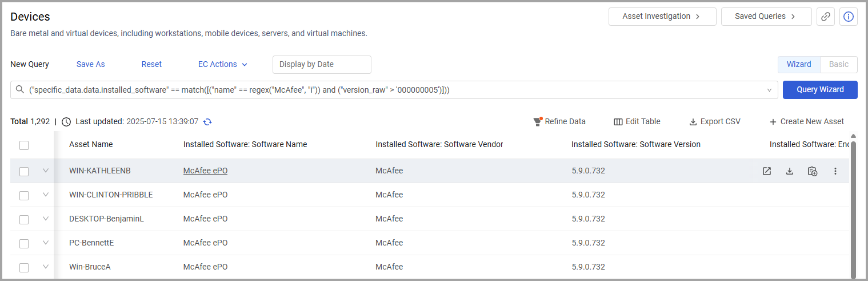The width and height of the screenshot is (868, 281).
Task: Click Installed Software: Software Vendor header
Action: click(x=439, y=144)
